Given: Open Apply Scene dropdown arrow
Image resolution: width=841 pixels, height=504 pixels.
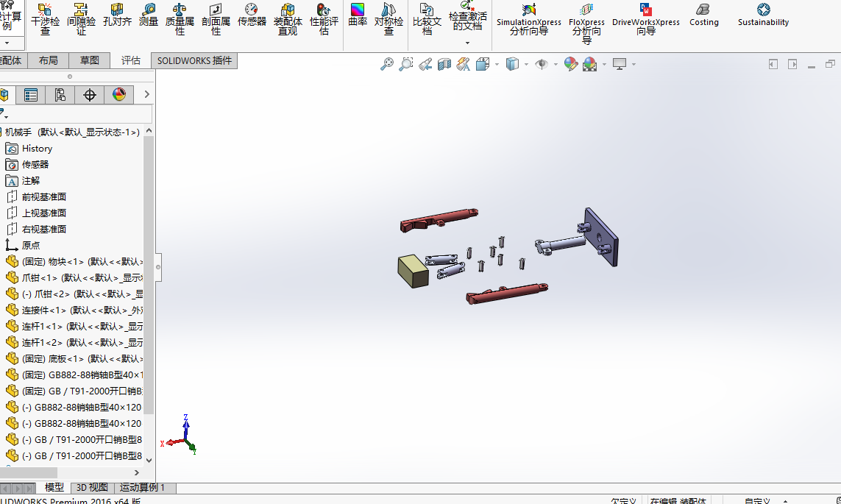Looking at the screenshot, I should click(x=605, y=64).
